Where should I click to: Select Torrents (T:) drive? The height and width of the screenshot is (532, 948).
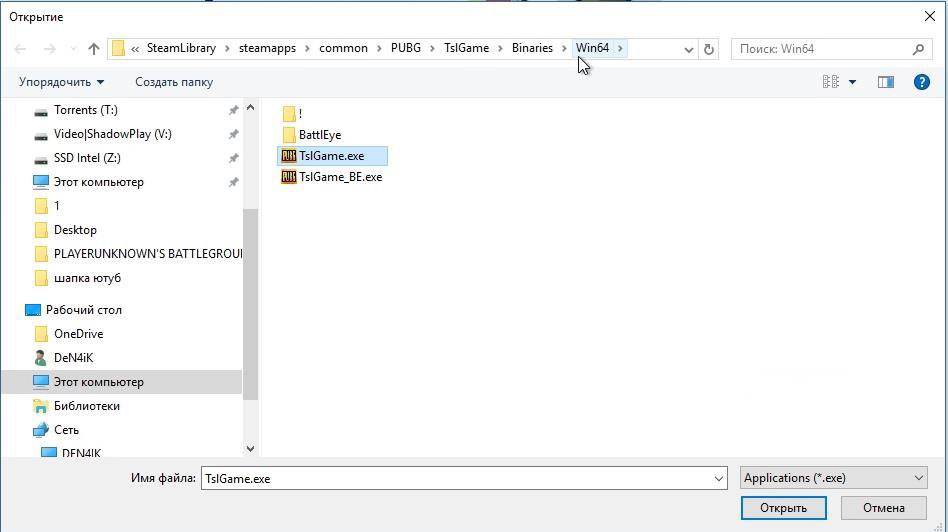click(86, 110)
